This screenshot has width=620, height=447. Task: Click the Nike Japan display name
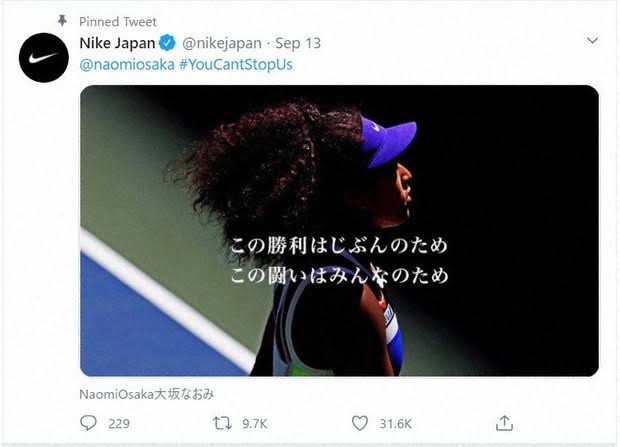click(x=117, y=43)
